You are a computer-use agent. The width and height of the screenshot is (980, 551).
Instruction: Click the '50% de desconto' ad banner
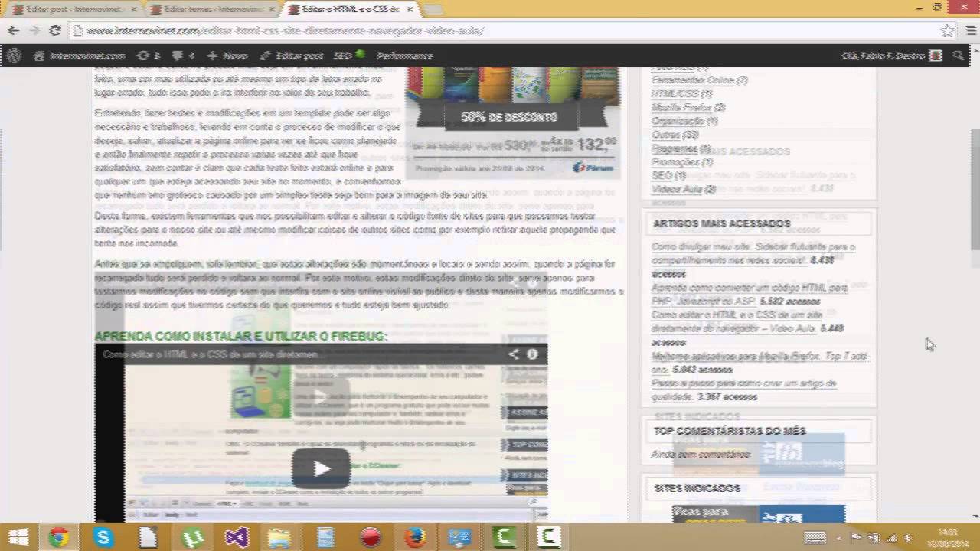(512, 121)
